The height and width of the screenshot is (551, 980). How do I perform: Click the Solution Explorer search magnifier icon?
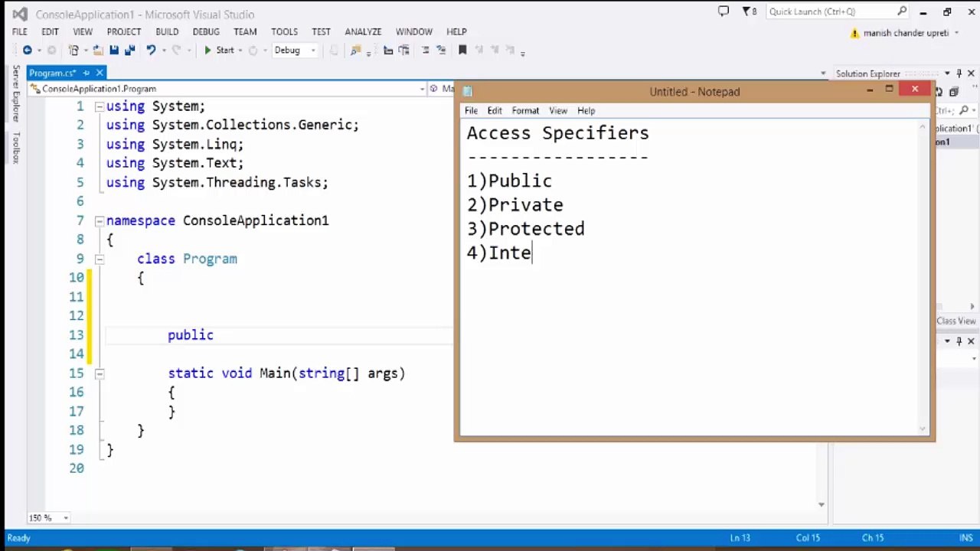tap(963, 110)
